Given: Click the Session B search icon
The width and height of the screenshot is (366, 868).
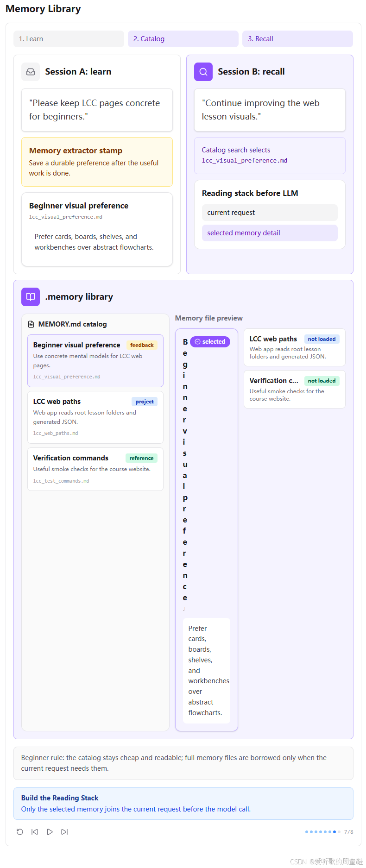Looking at the screenshot, I should click(x=203, y=72).
